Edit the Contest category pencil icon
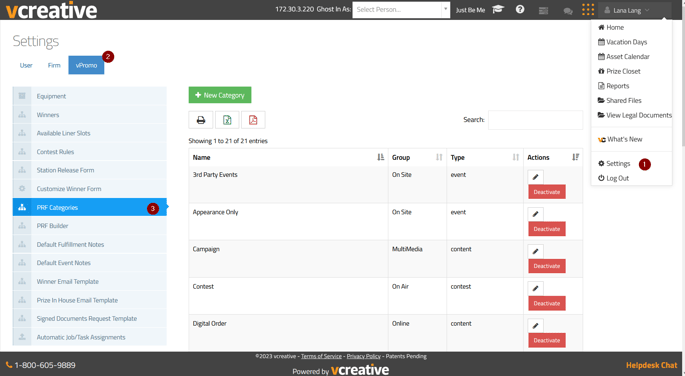The height and width of the screenshot is (376, 685). coord(536,288)
